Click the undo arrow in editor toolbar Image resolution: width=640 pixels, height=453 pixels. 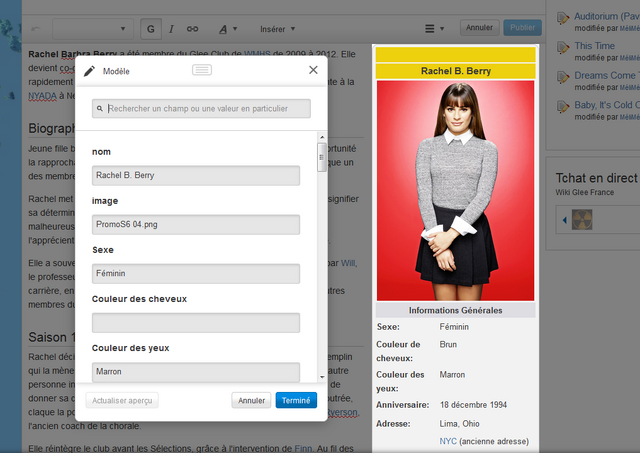[x=36, y=29]
